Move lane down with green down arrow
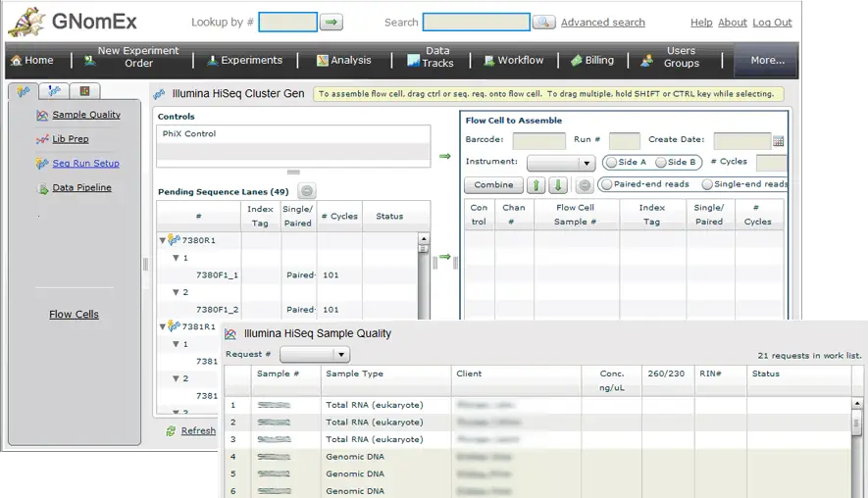868x498 pixels. [557, 184]
